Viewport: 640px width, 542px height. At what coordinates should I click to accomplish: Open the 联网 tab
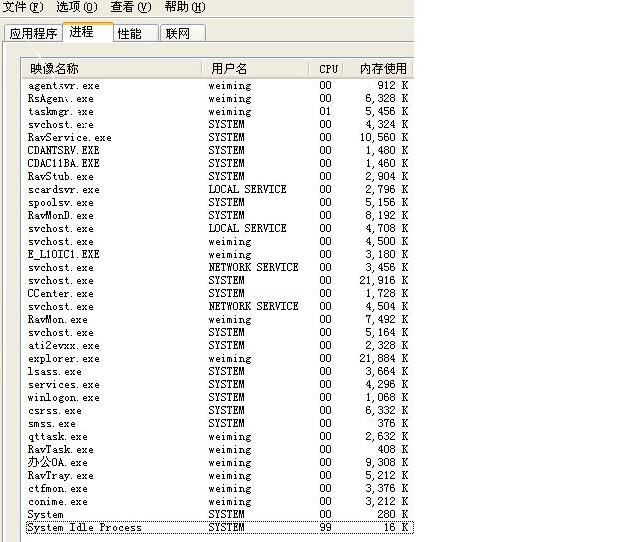pyautogui.click(x=182, y=33)
